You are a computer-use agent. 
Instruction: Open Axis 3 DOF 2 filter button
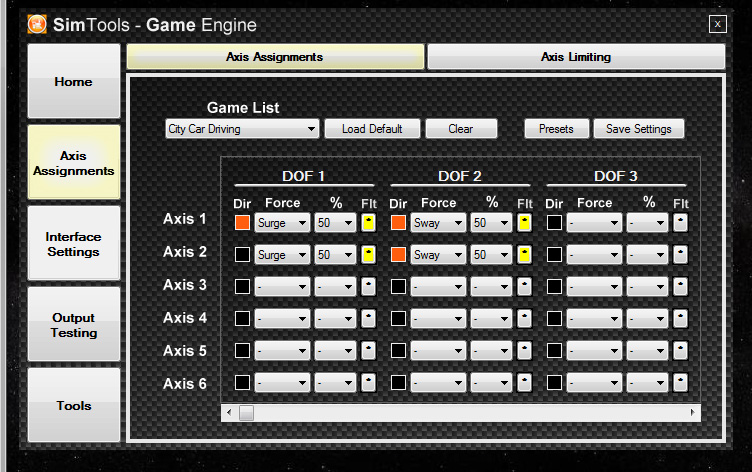tap(524, 287)
